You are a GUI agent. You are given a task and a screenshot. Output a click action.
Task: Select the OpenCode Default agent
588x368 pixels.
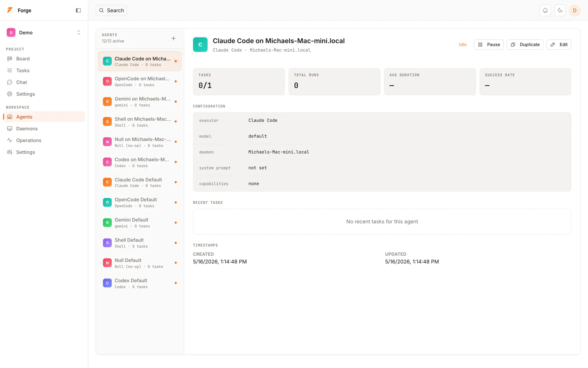(x=140, y=202)
